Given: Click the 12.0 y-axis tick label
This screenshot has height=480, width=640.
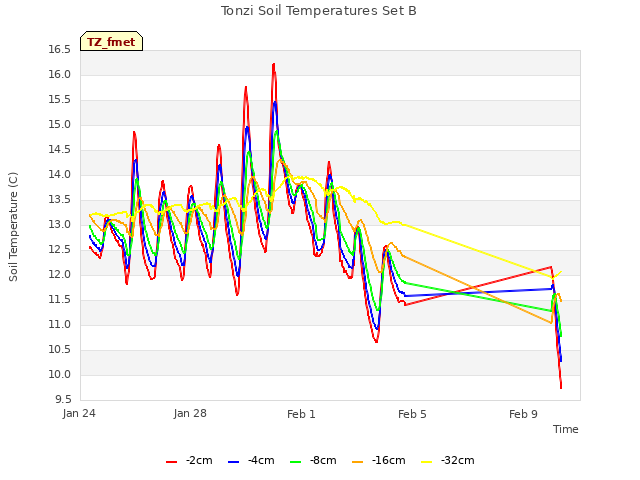Looking at the screenshot, I should pyautogui.click(x=60, y=274).
